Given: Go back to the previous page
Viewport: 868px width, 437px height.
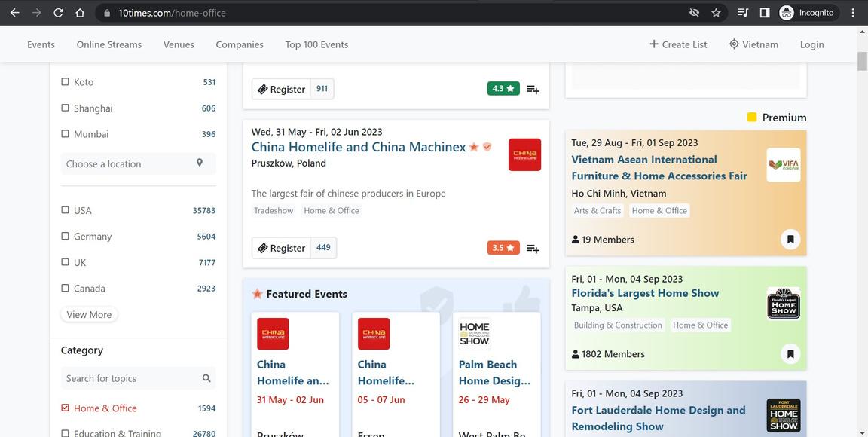Looking at the screenshot, I should pyautogui.click(x=15, y=13).
